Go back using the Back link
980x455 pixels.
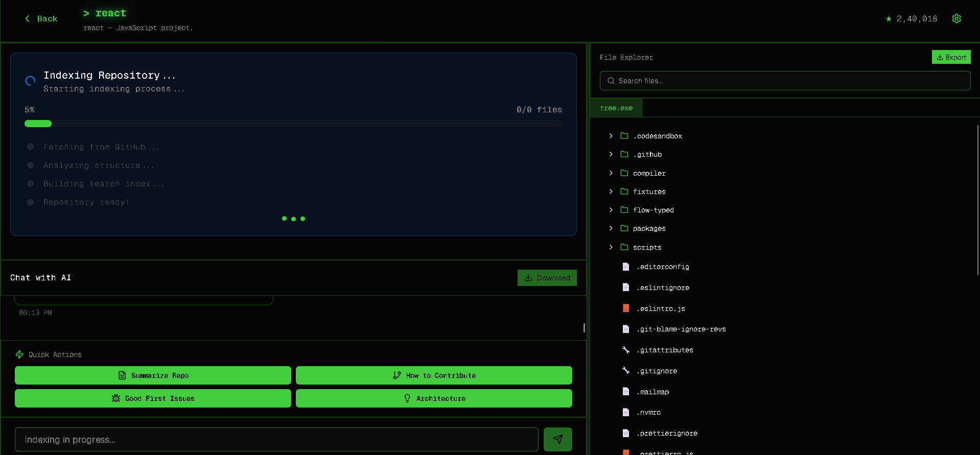tap(41, 19)
